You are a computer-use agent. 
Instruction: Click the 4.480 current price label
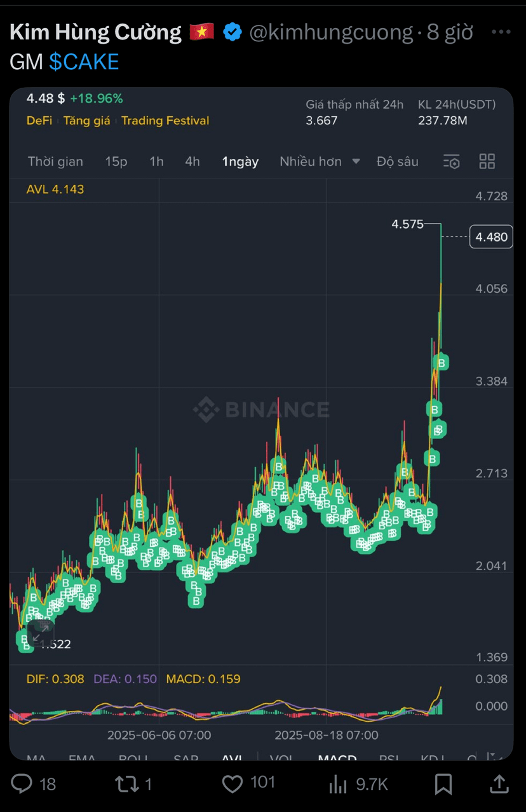click(x=491, y=237)
